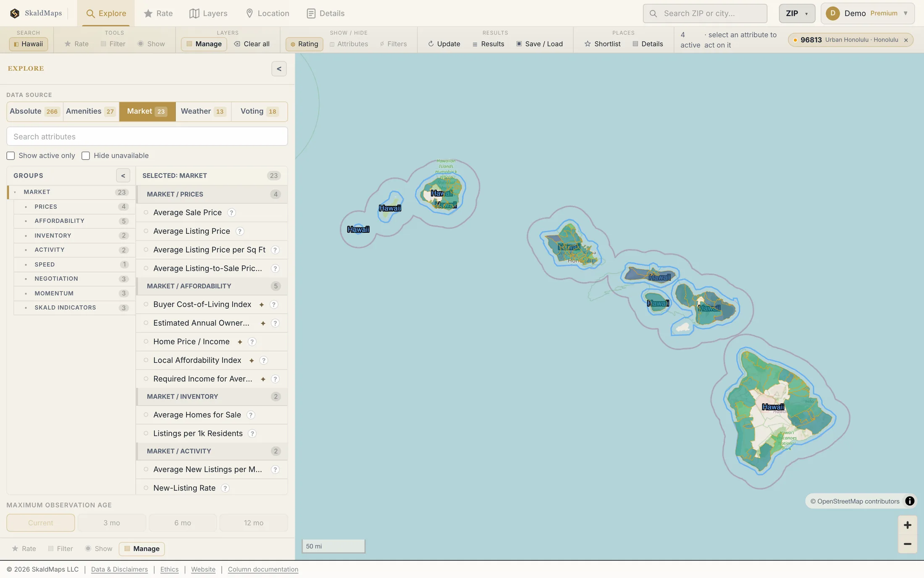Open the ZIP geography dropdown

coord(797,13)
